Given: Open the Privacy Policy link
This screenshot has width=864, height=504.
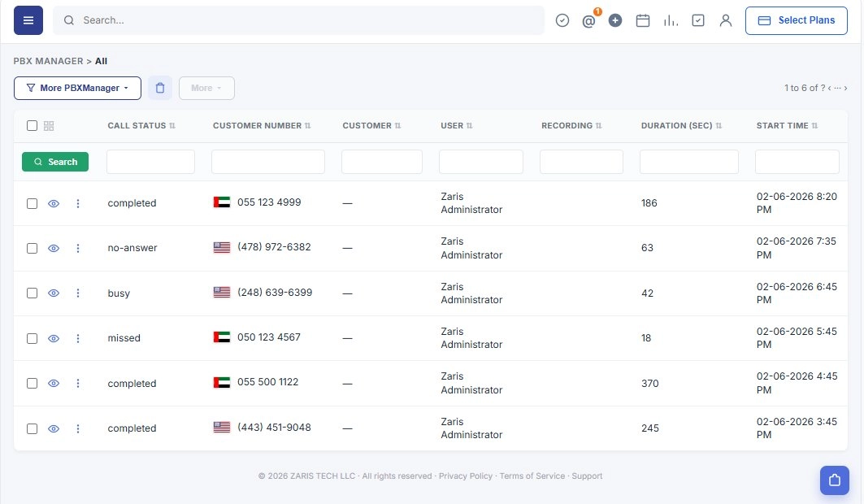Looking at the screenshot, I should (466, 476).
